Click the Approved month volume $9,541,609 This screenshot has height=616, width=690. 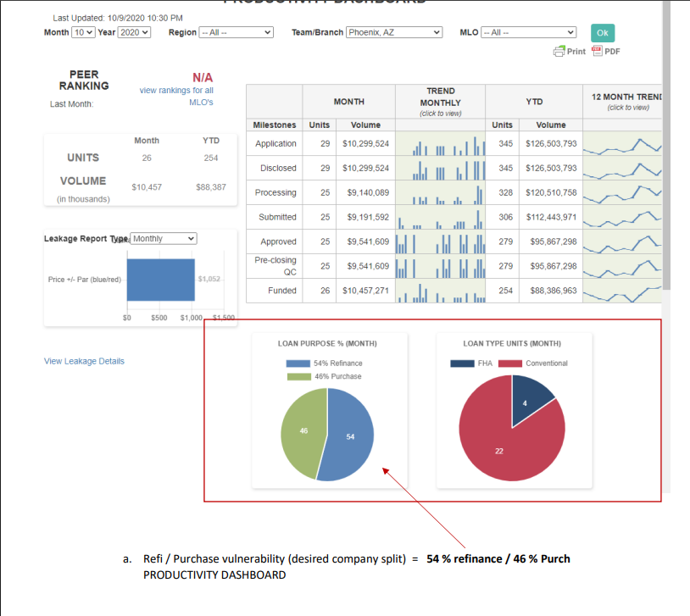tap(368, 241)
